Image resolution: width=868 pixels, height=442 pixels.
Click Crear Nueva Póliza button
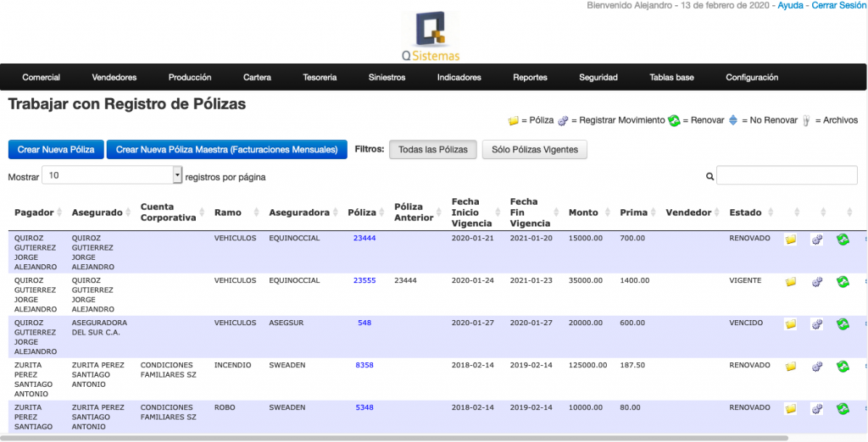[x=56, y=149]
